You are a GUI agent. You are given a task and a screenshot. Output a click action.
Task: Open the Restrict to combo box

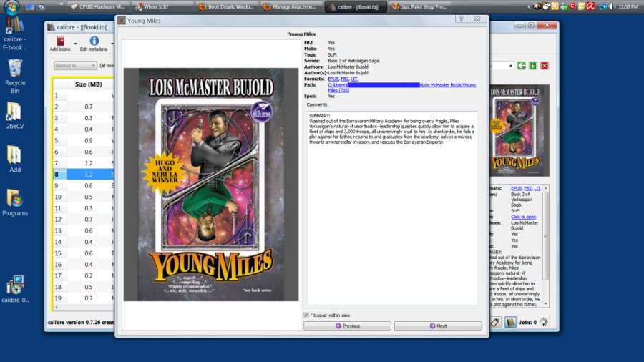pyautogui.click(x=76, y=66)
